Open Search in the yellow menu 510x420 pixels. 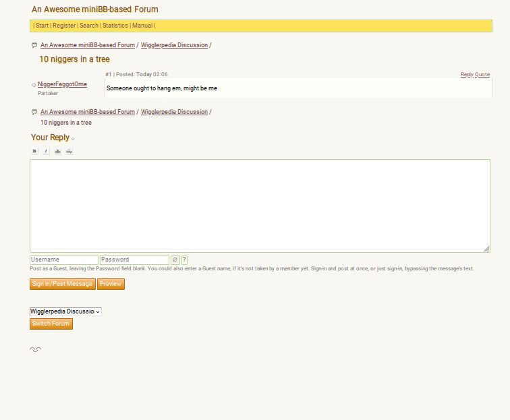pyautogui.click(x=89, y=26)
